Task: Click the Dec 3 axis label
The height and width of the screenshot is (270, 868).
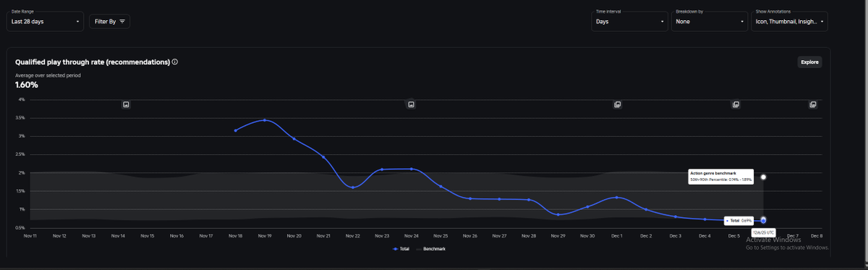Action: 676,236
